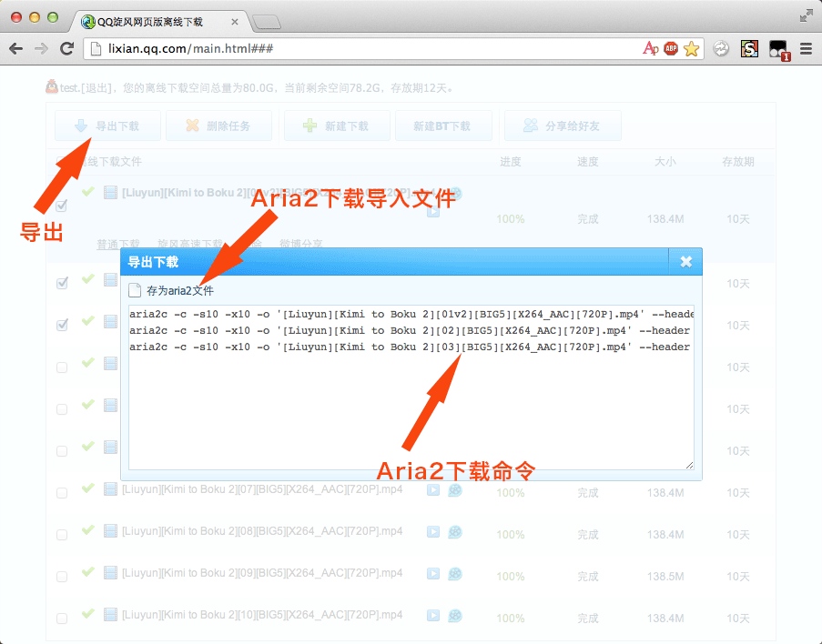The height and width of the screenshot is (644, 822).
Task: Check the box for episode 07 file
Action: pyautogui.click(x=62, y=493)
